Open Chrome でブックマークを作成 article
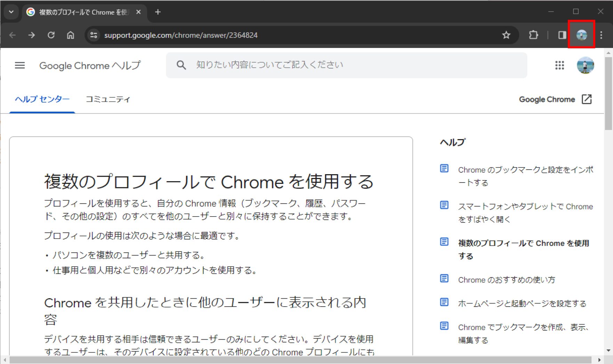The height and width of the screenshot is (364, 613). 524,334
